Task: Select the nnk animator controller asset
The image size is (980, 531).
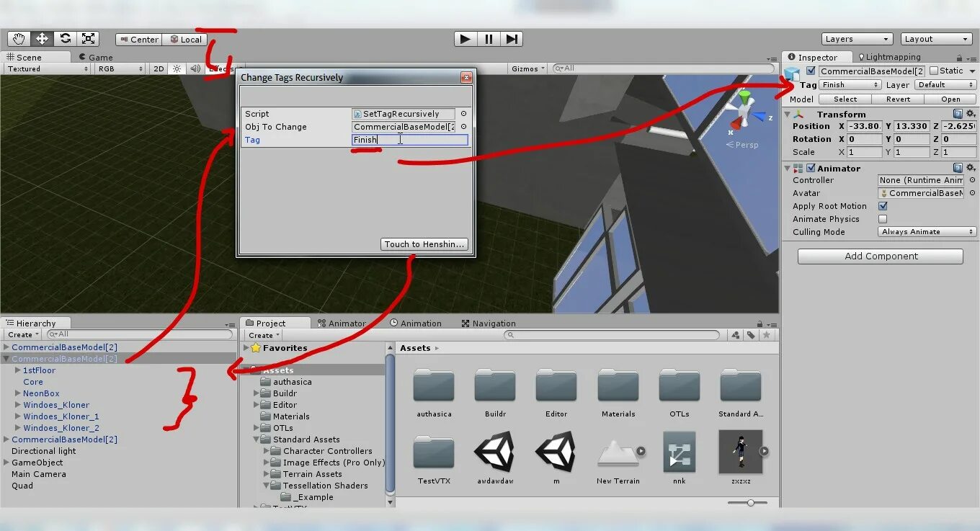Action: click(679, 458)
